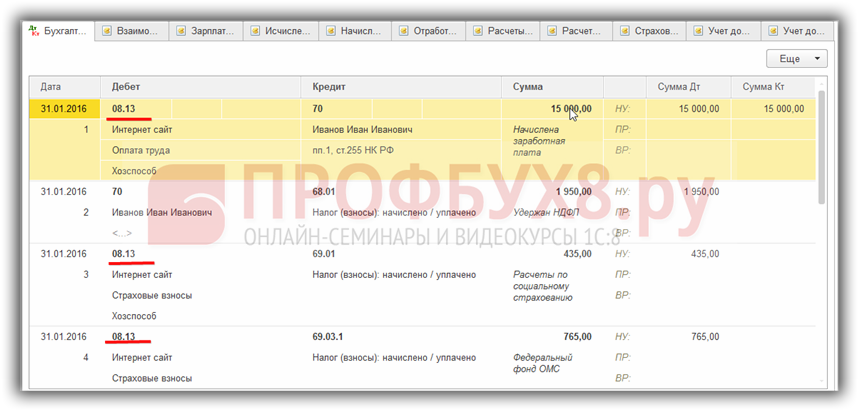Click the Дата column header

point(64,87)
